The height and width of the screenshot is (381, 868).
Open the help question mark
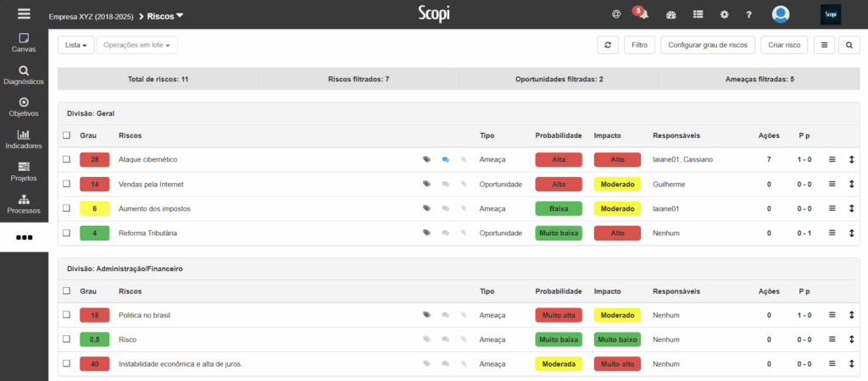pos(748,15)
